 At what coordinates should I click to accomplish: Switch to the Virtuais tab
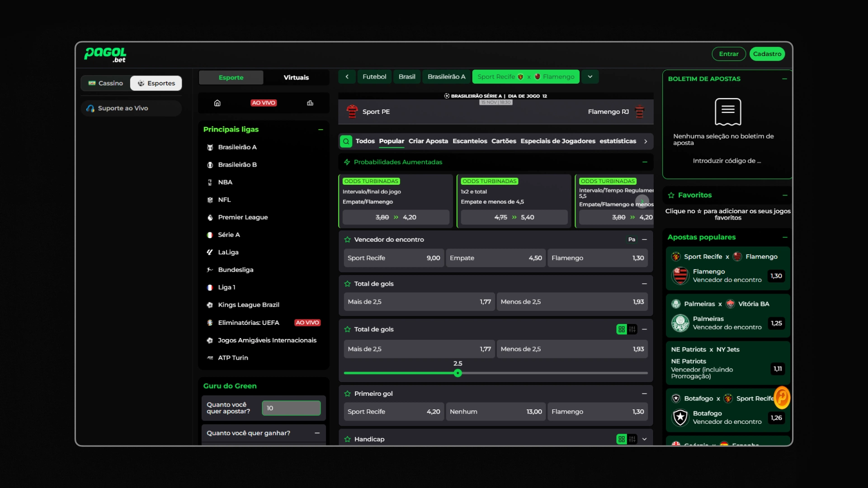click(x=296, y=78)
